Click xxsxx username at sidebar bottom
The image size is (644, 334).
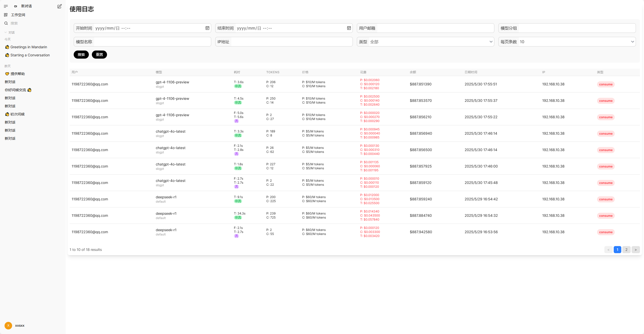coord(20,325)
